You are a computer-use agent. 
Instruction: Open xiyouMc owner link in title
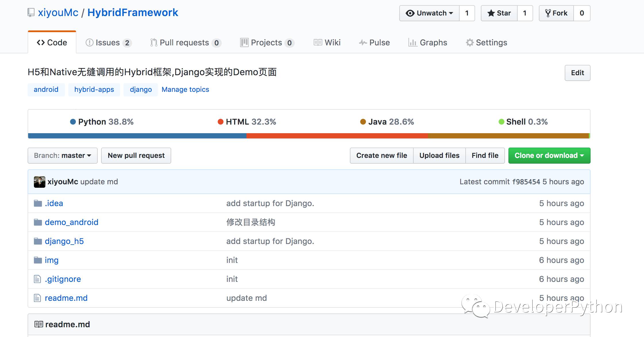[x=58, y=13]
